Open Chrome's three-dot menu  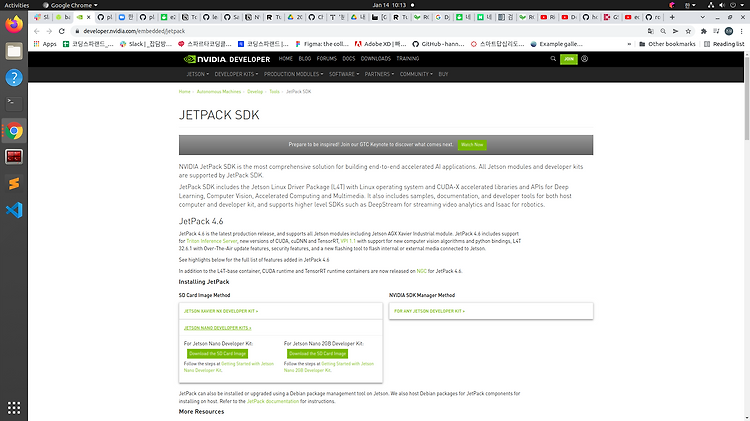point(741,31)
